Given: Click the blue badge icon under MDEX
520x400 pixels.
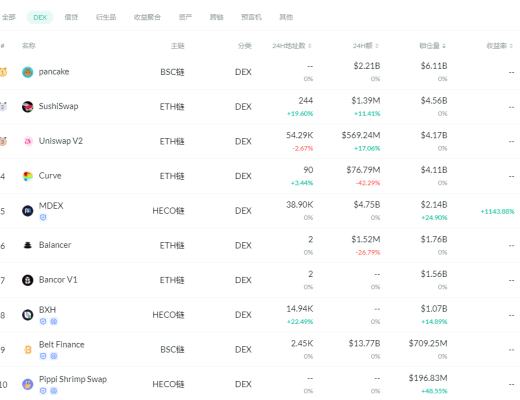Looking at the screenshot, I should [43, 217].
